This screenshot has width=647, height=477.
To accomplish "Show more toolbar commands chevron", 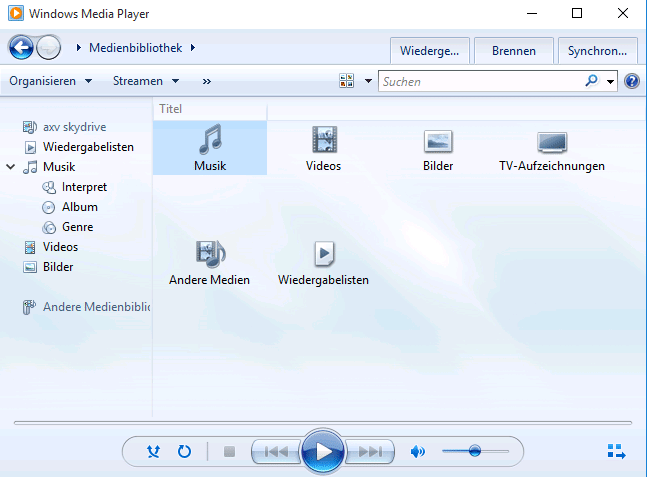I will coord(207,81).
